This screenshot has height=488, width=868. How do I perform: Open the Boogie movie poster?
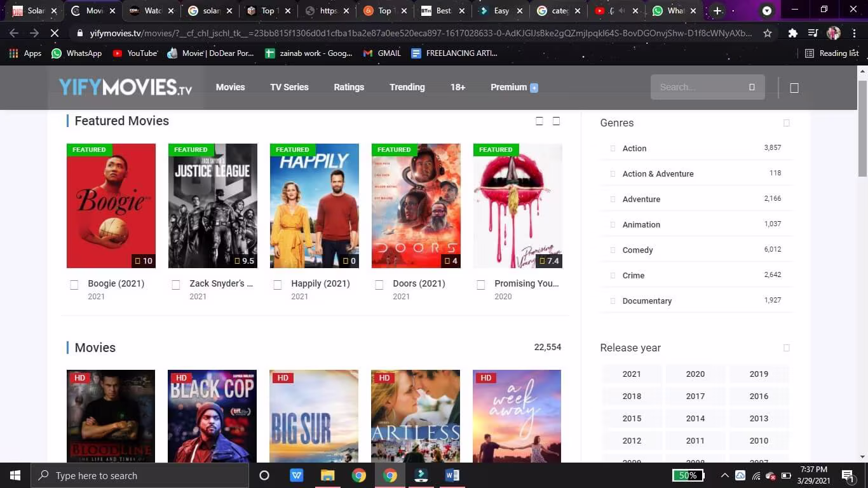click(x=111, y=206)
